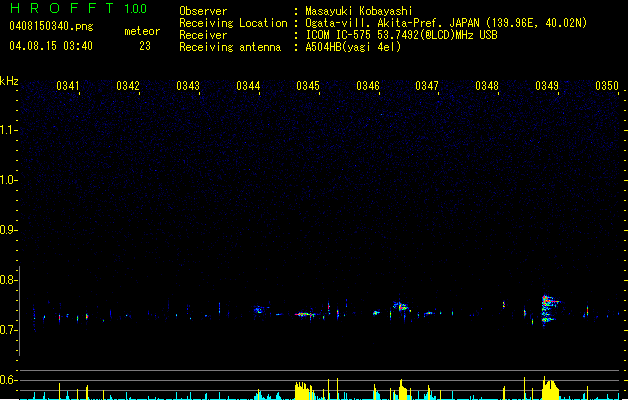629x400 pixels.
Task: Click the HROFFT title text
Action: [x=62, y=8]
